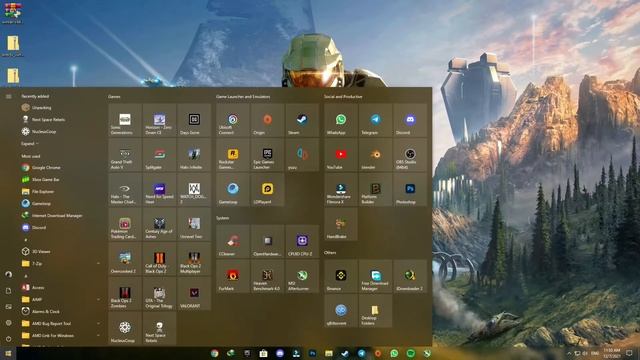Open the notification center icon
Screen dimensions: 640x360
pos(629,353)
